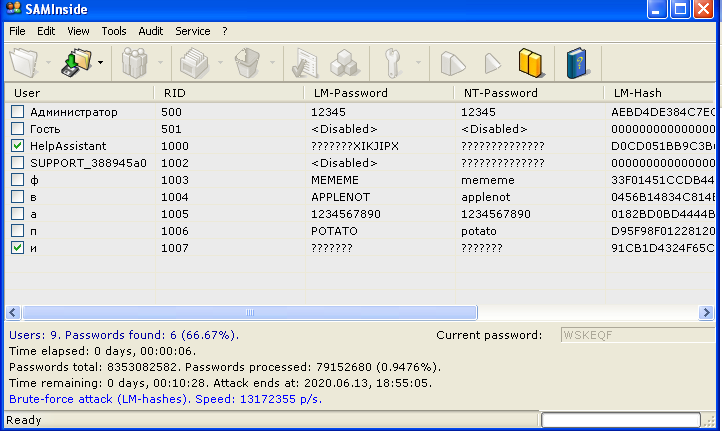Click the checklist check passwords icon
The height and width of the screenshot is (431, 722).
click(x=305, y=63)
